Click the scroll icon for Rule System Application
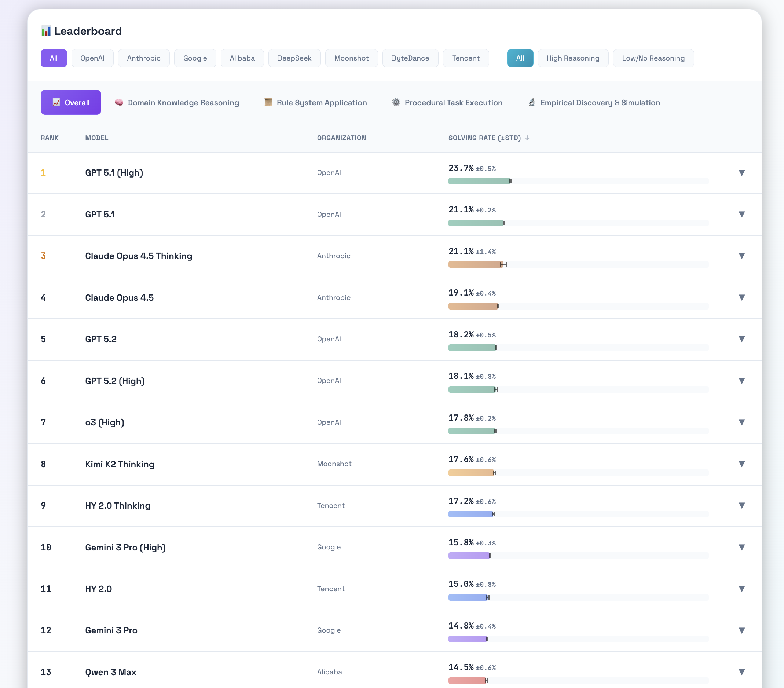Image resolution: width=784 pixels, height=688 pixels. (x=268, y=102)
